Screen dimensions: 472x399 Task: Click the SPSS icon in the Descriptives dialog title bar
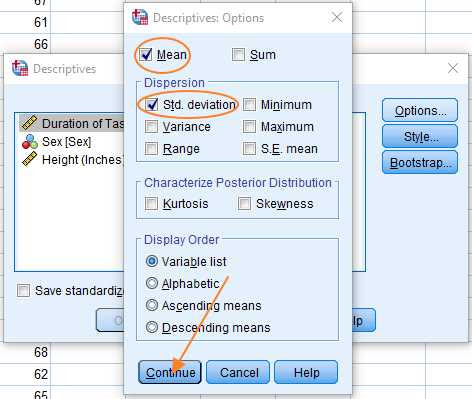click(20, 68)
